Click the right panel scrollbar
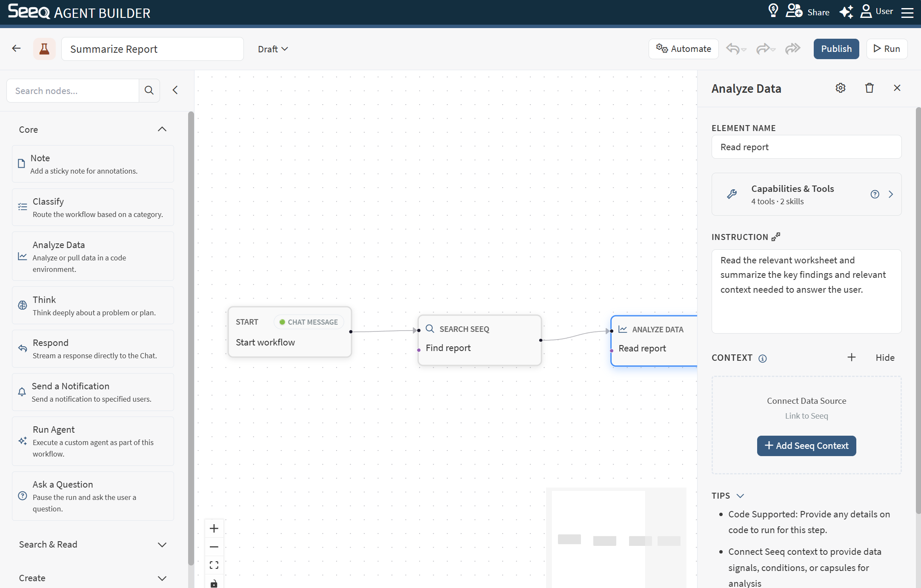This screenshot has width=921, height=588. coord(918,311)
